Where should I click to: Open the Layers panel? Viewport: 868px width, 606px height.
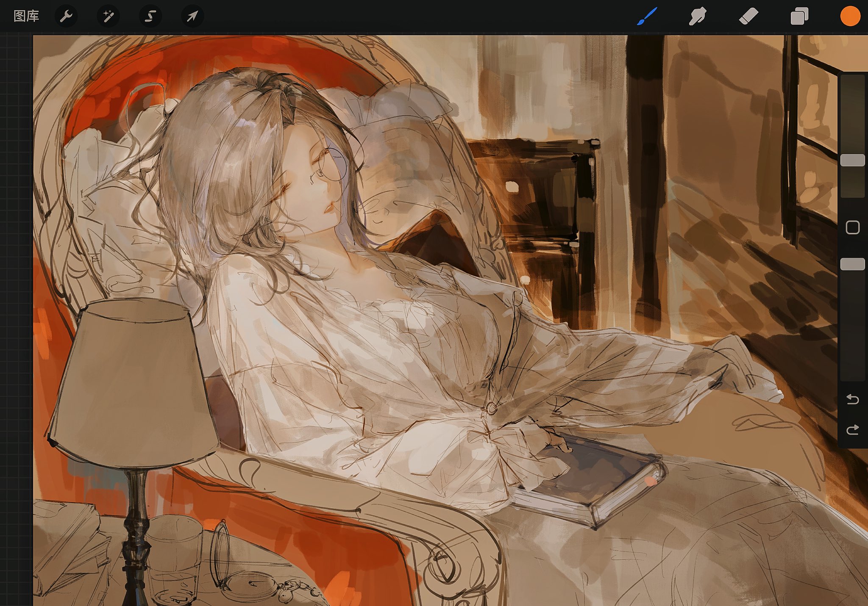(799, 16)
